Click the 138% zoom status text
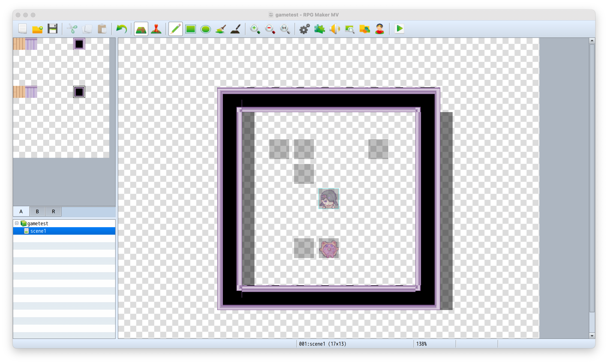The height and width of the screenshot is (364, 608). [421, 344]
